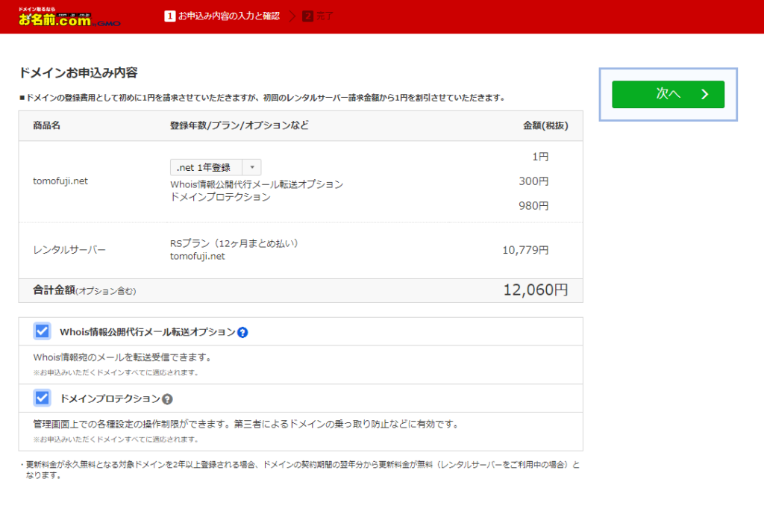Image resolution: width=764 pixels, height=532 pixels.
Task: Click the 完了 step label
Action: (324, 15)
